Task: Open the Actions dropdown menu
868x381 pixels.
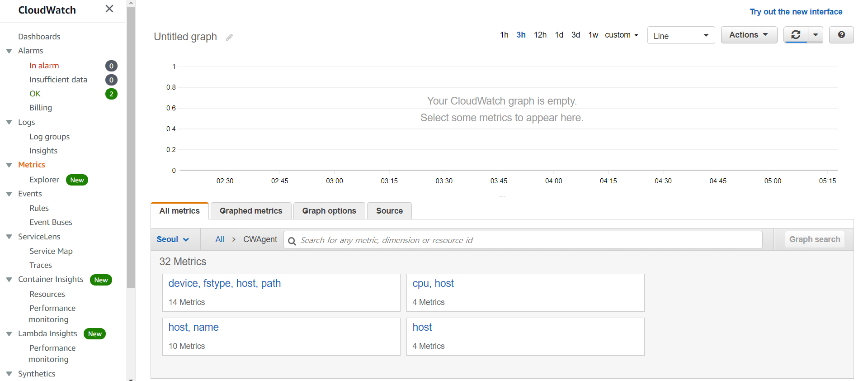Action: point(749,35)
